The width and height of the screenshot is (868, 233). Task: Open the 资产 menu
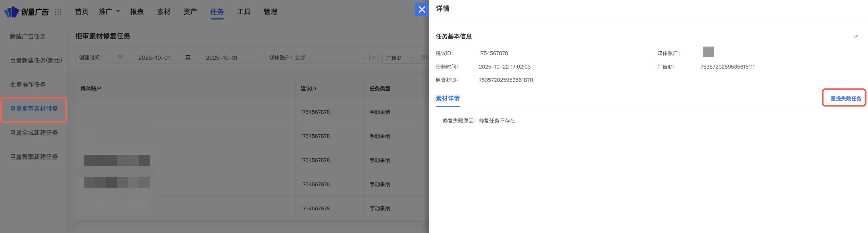point(190,12)
